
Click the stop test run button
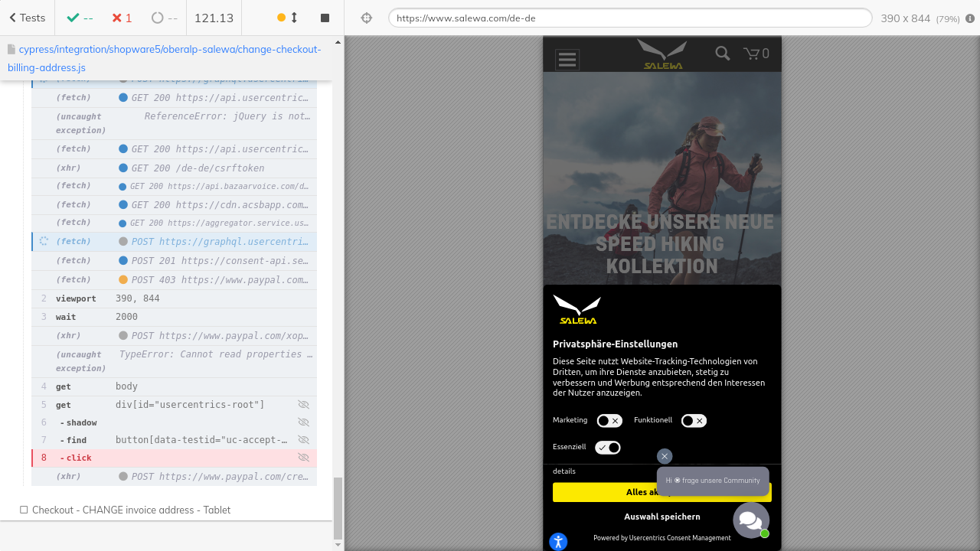click(325, 18)
